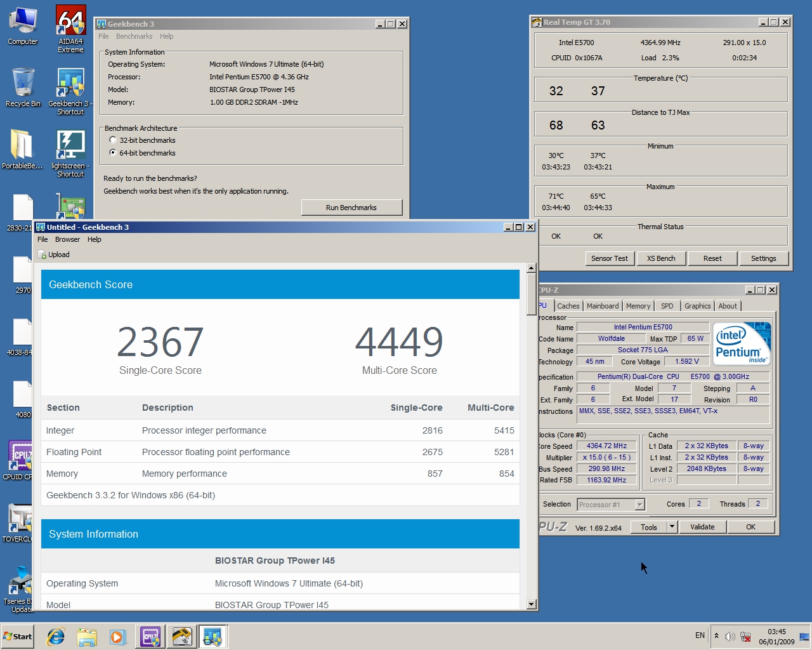Image resolution: width=812 pixels, height=650 pixels.
Task: Launch lightscreen Shortcut desktop icon
Action: [x=70, y=154]
